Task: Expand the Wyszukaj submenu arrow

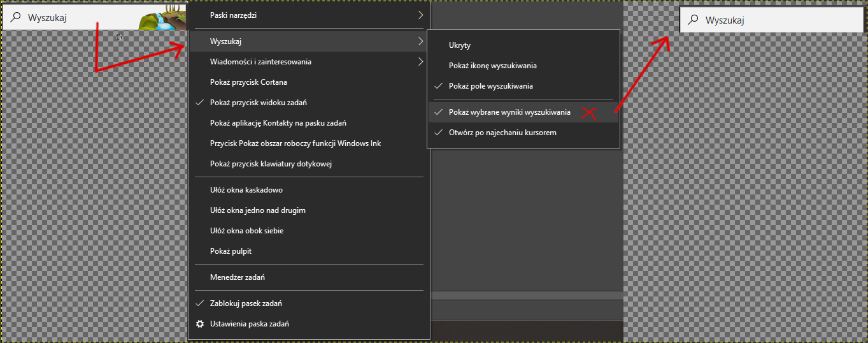Action: coord(420,41)
